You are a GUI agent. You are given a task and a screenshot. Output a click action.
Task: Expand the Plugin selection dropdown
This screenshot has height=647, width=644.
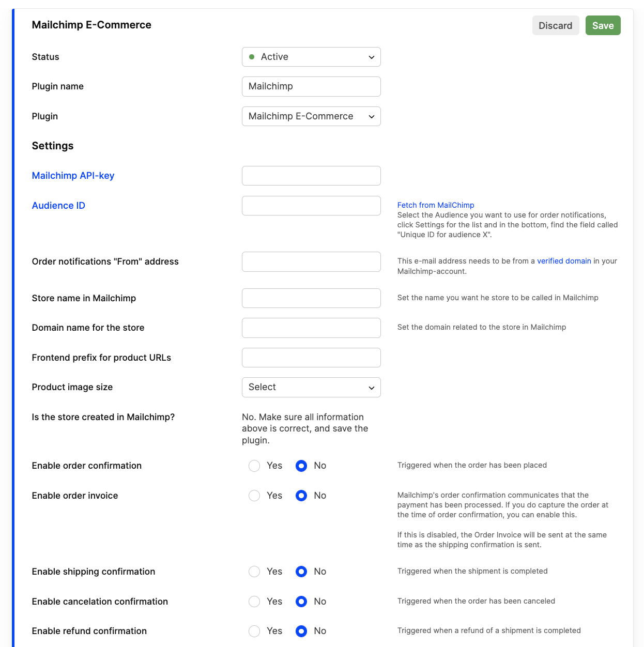point(311,116)
